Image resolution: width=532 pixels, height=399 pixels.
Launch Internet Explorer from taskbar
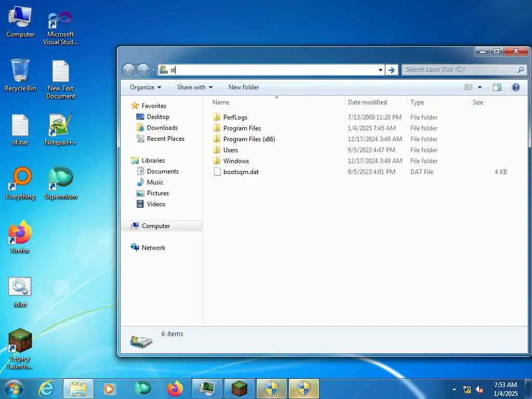46,389
